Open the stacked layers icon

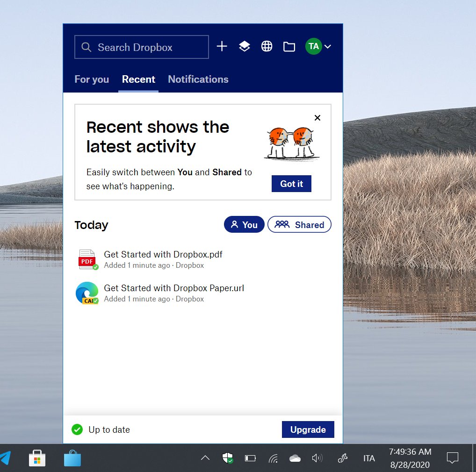pyautogui.click(x=245, y=46)
